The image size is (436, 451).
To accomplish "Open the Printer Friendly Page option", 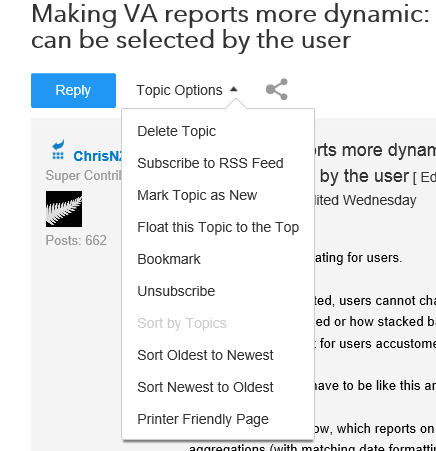I will coord(203,419).
